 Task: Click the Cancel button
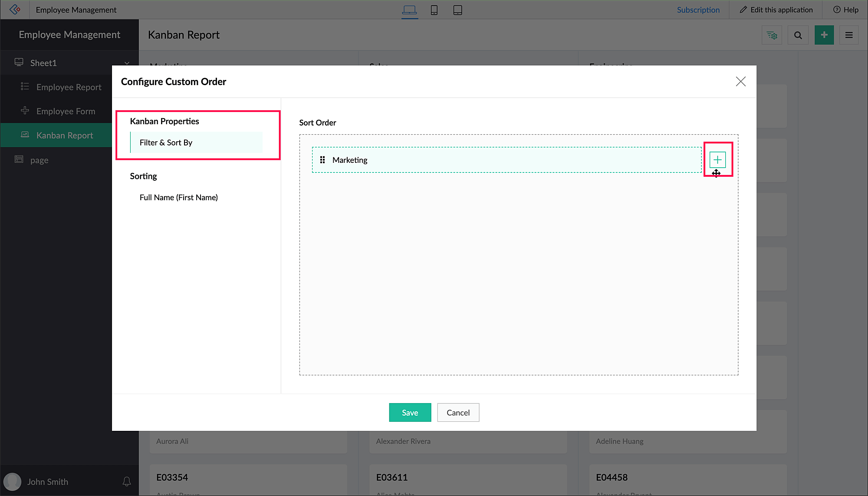458,412
